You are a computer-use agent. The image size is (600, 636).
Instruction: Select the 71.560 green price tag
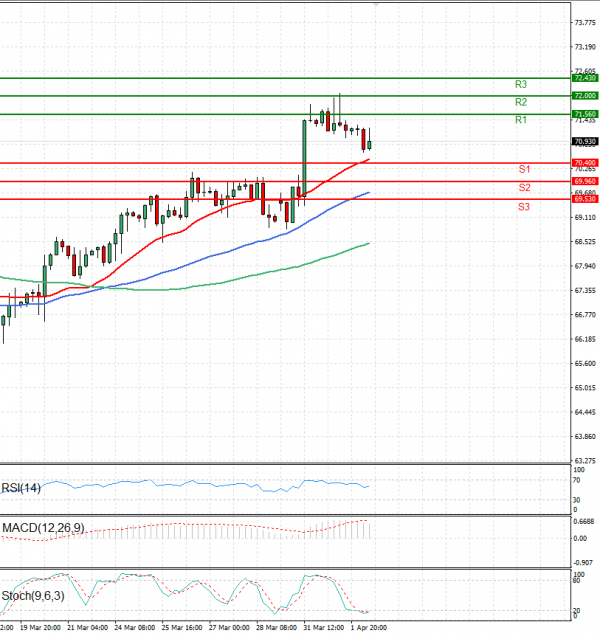[x=584, y=114]
